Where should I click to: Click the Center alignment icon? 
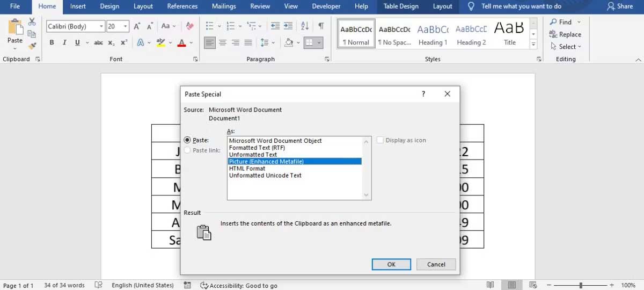point(223,43)
